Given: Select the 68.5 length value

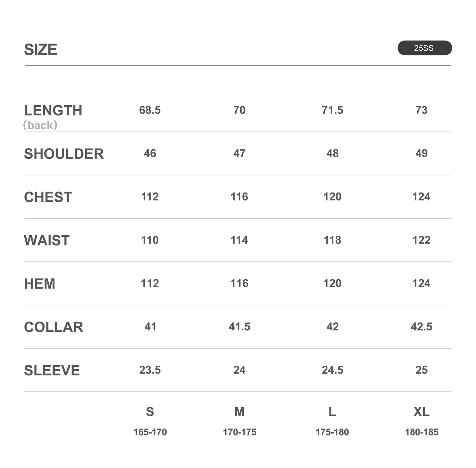Looking at the screenshot, I should 150,110.
